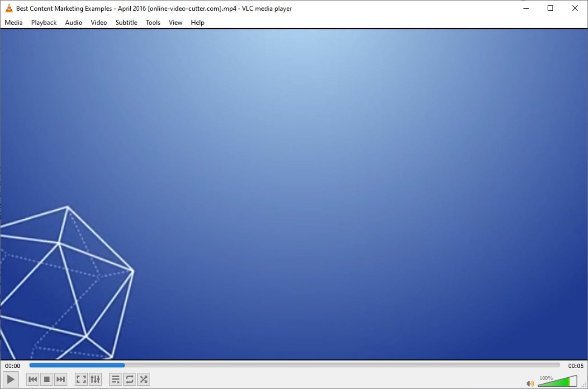Expand the Playback menu options
The height and width of the screenshot is (389, 588).
click(43, 23)
